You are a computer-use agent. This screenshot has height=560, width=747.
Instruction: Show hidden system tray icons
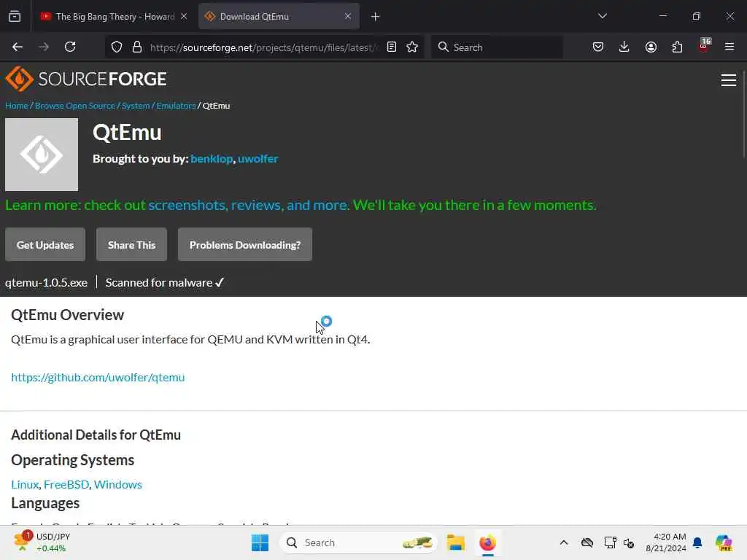564,542
